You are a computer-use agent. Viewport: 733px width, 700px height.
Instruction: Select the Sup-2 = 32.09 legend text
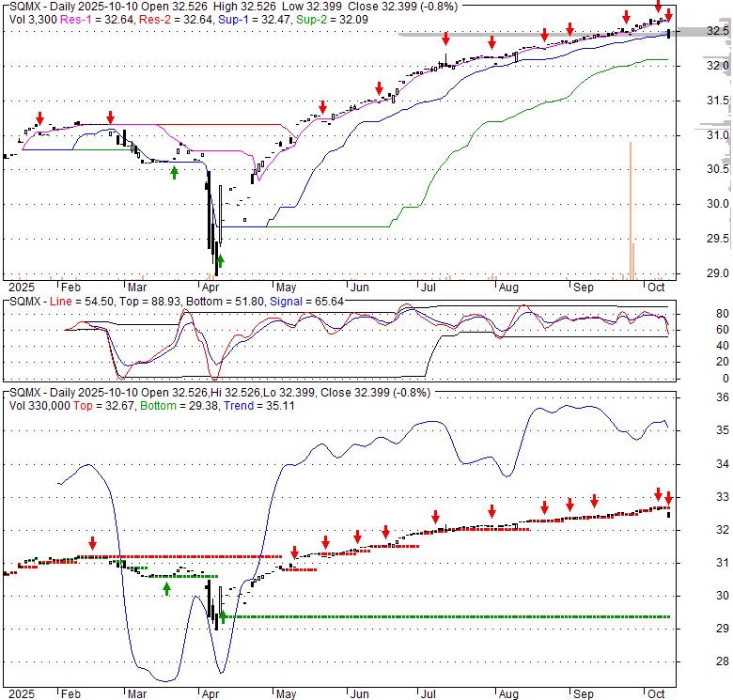(332, 20)
